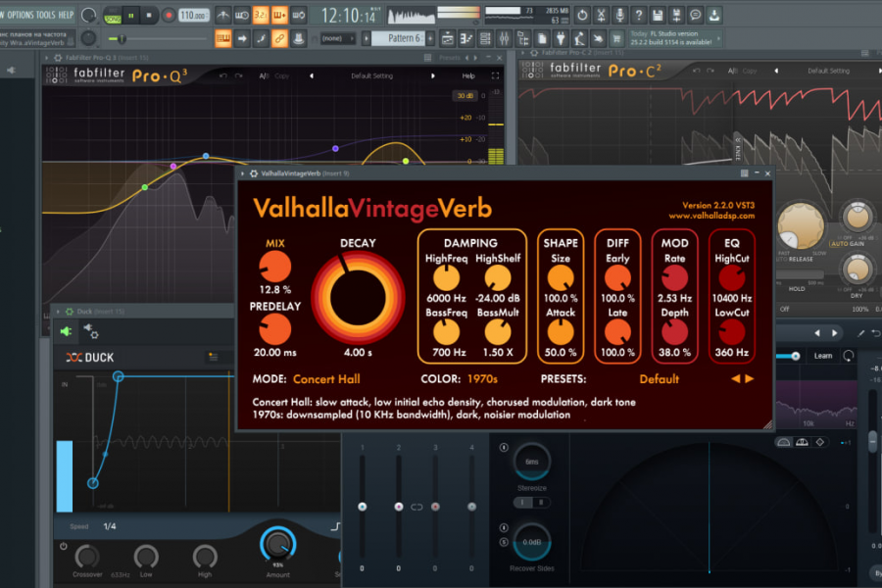Pause playback in the FL Studio transport

tap(131, 16)
